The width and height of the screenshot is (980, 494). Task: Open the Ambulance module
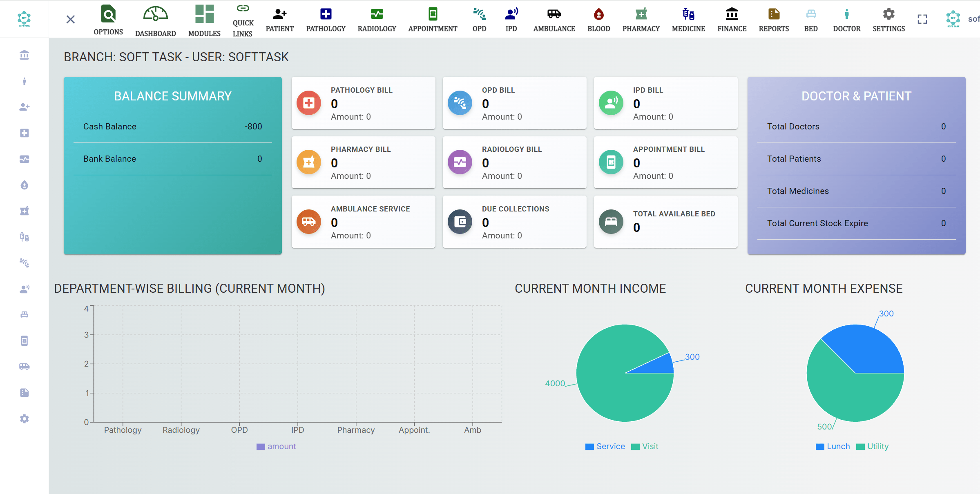[x=554, y=18]
